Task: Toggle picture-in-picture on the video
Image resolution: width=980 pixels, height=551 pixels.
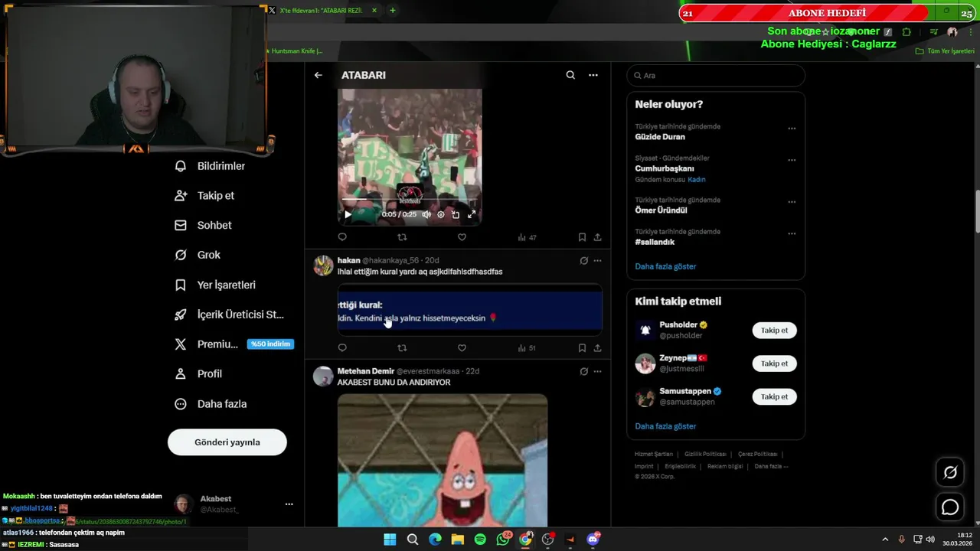Action: pos(456,214)
